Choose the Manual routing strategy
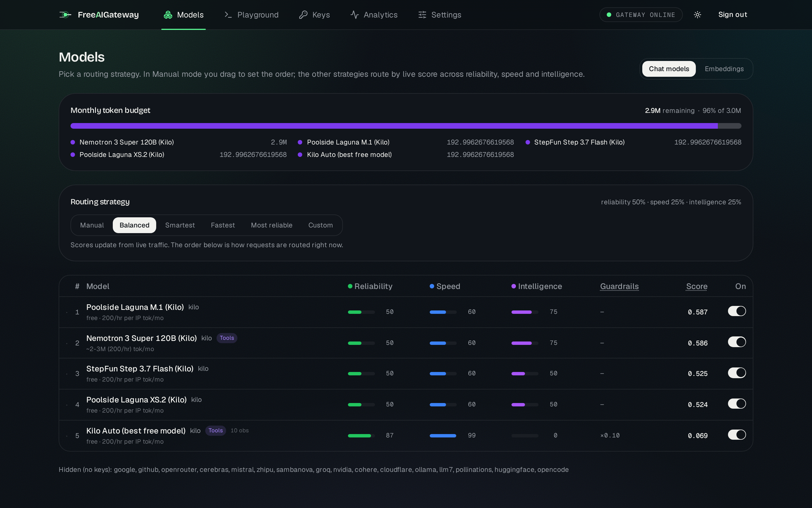The width and height of the screenshot is (812, 508). pos(92,225)
